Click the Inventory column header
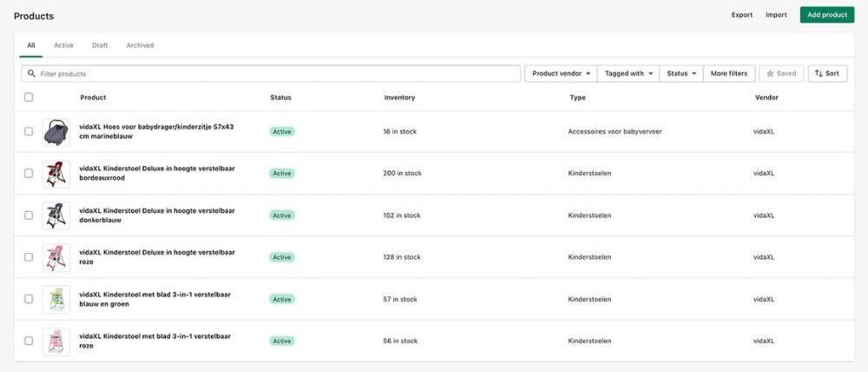Viewport: 868px width, 372px height. 399,97
